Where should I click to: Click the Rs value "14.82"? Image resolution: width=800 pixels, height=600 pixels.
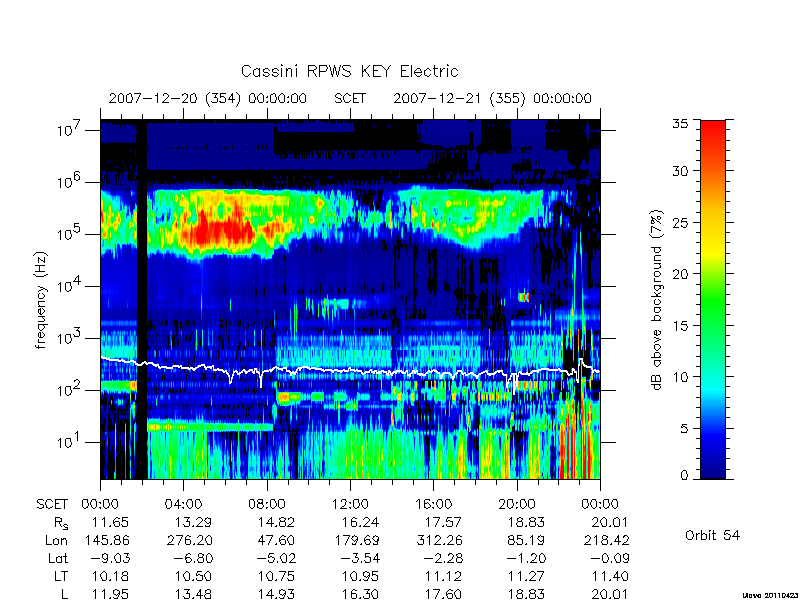[276, 522]
